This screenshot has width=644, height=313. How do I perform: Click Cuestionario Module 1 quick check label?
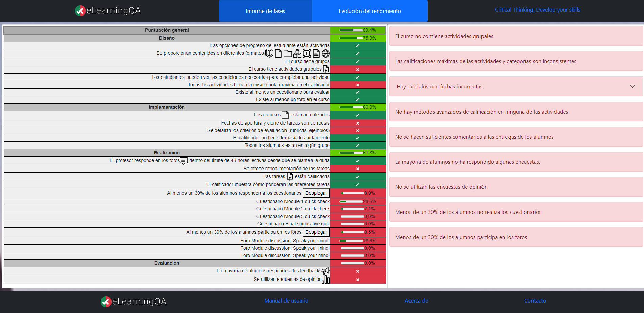tap(293, 201)
